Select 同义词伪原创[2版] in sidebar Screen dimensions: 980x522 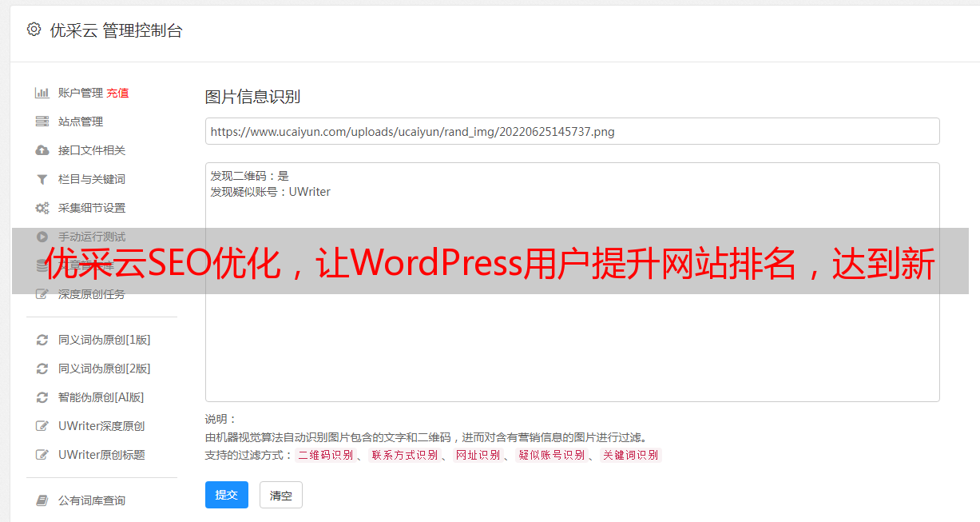(x=105, y=369)
